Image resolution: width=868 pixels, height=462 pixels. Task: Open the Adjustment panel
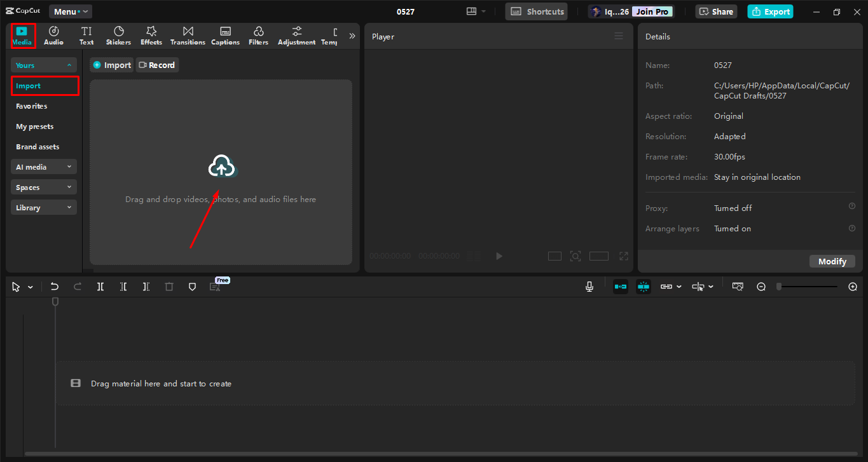pyautogui.click(x=296, y=35)
